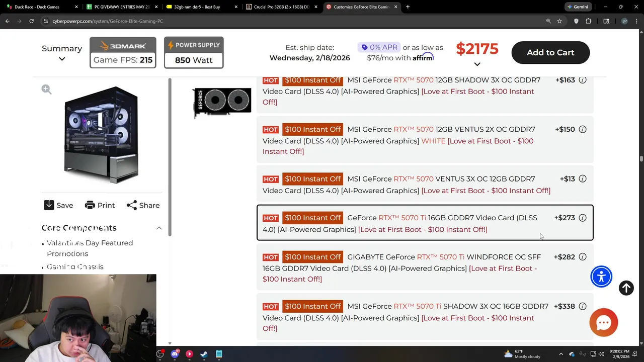
Task: Open Steam from the taskbar
Action: coord(204,354)
